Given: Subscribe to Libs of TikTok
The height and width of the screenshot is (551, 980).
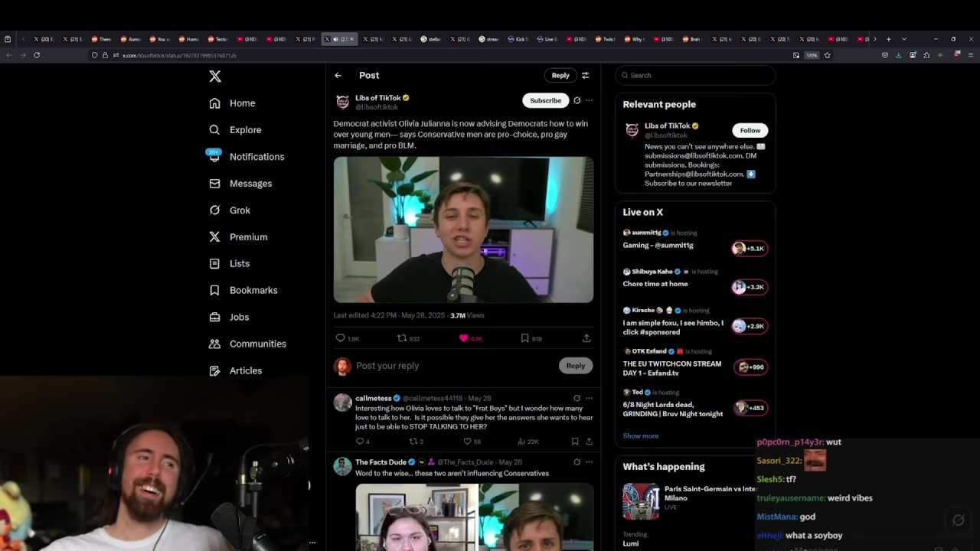Looking at the screenshot, I should point(545,100).
